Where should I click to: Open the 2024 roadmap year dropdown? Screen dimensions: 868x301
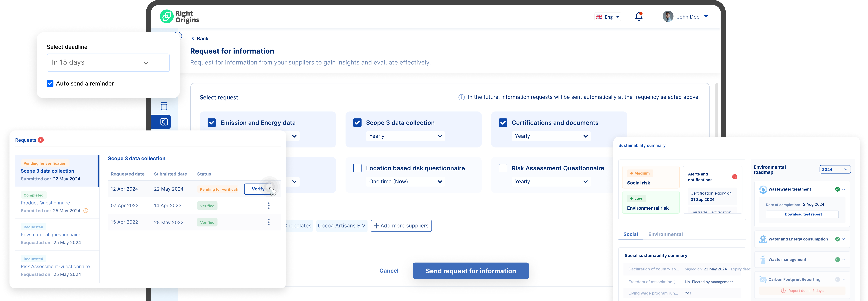pyautogui.click(x=835, y=169)
